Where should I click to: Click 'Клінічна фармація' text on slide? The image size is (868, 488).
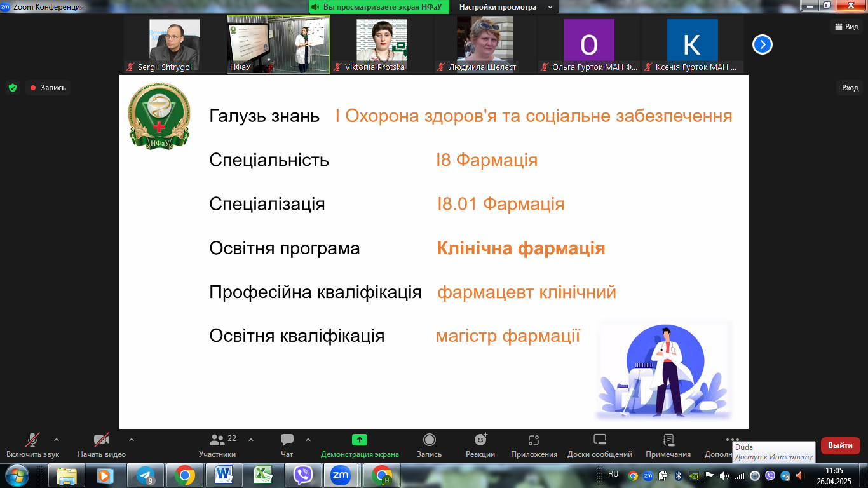coord(521,248)
